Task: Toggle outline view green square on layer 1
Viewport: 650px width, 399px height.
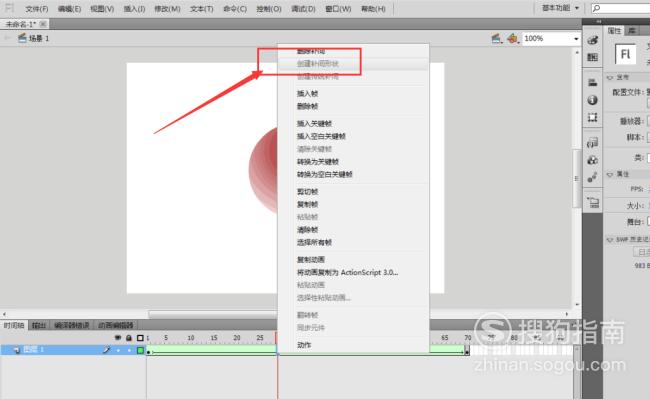Action: pyautogui.click(x=140, y=351)
